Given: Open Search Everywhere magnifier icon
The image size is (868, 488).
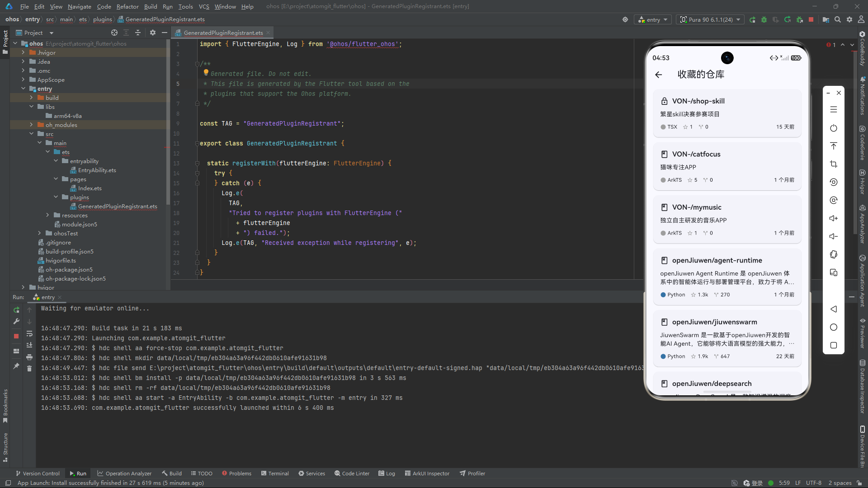Looking at the screenshot, I should point(838,19).
